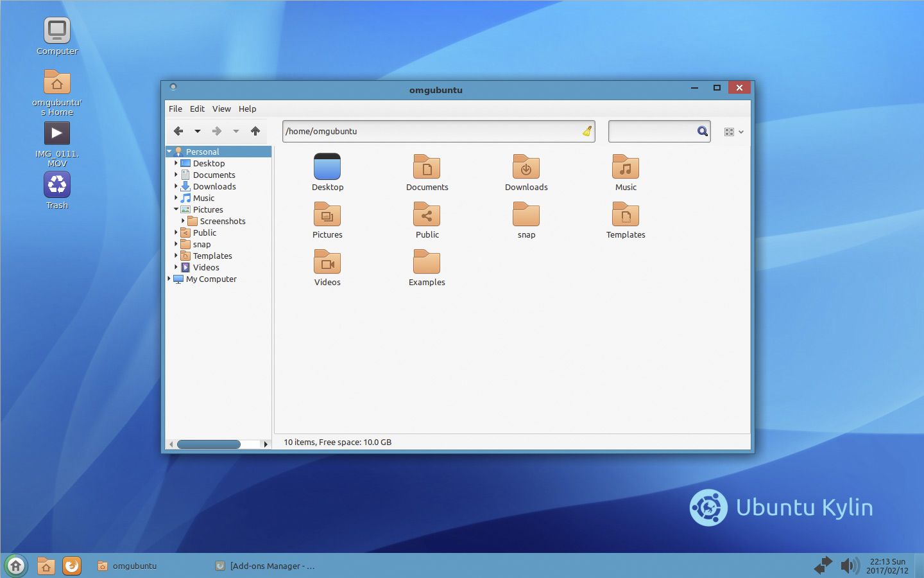Image resolution: width=924 pixels, height=578 pixels.
Task: Select the Public shared folder icon
Action: pyautogui.click(x=427, y=215)
